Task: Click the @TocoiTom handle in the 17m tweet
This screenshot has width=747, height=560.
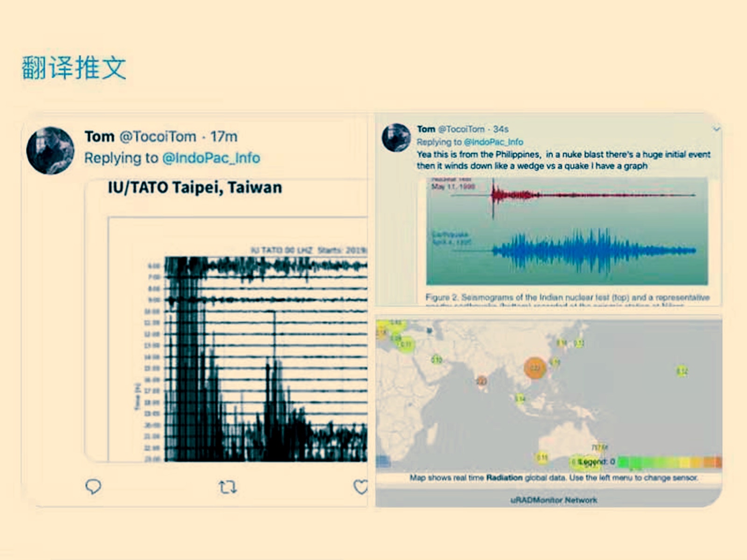Action: 158,137
